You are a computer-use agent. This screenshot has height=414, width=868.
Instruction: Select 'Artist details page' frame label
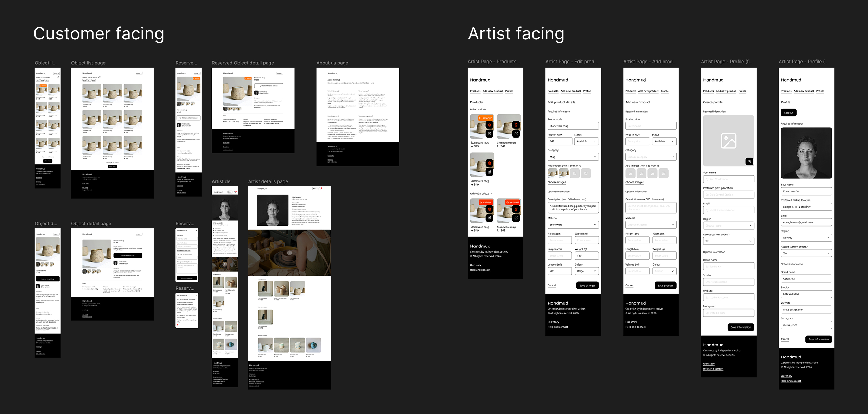point(268,181)
